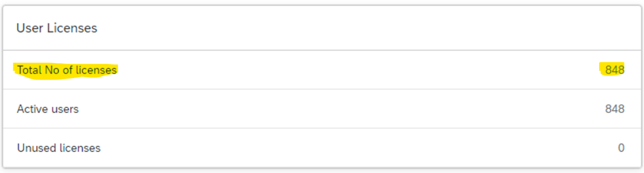The width and height of the screenshot is (644, 173).
Task: Select the Unused licenses label
Action: 59,148
